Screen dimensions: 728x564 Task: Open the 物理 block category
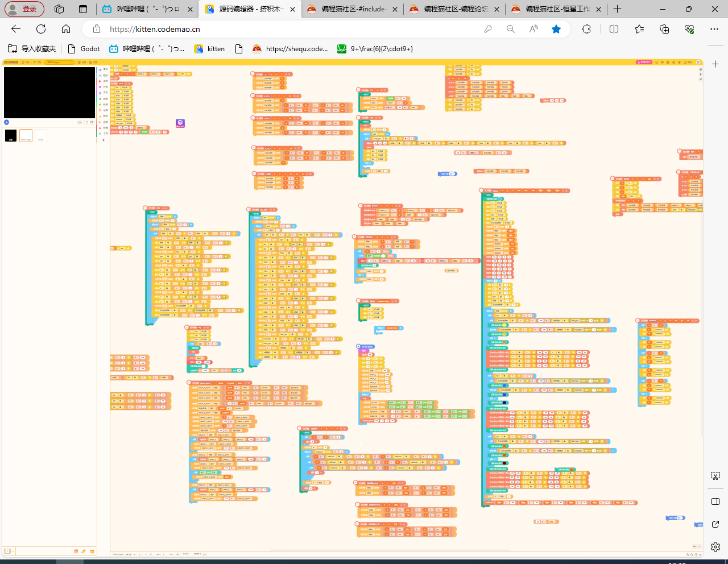[103, 128]
